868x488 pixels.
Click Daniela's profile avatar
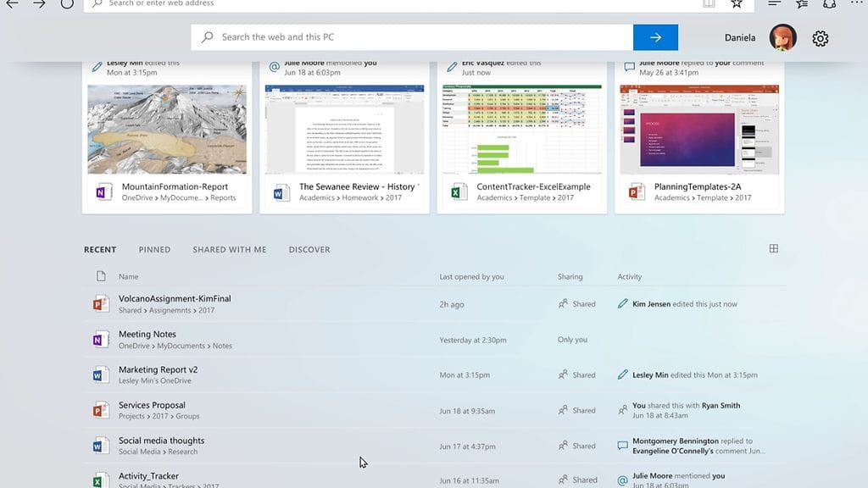[782, 38]
